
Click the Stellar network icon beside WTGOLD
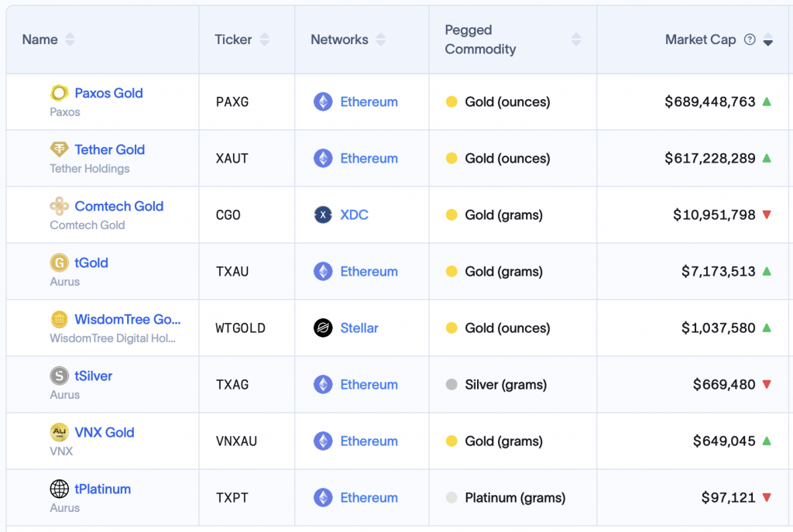pyautogui.click(x=324, y=328)
